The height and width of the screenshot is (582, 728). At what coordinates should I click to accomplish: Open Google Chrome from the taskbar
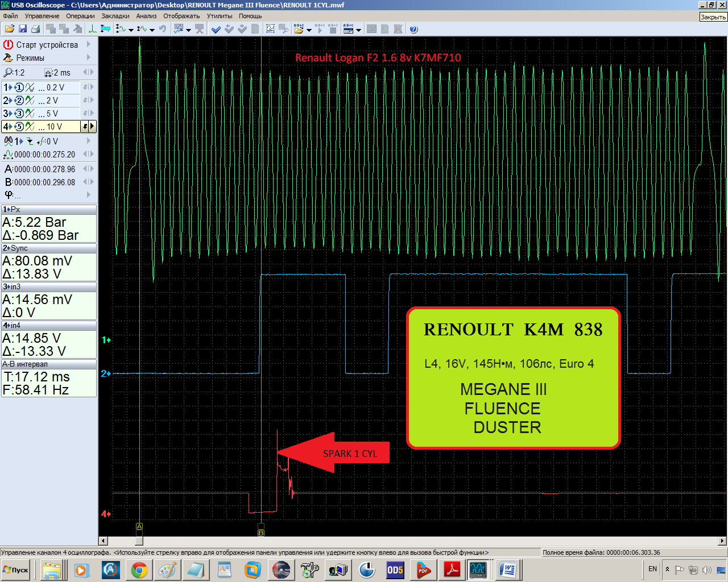pyautogui.click(x=139, y=570)
